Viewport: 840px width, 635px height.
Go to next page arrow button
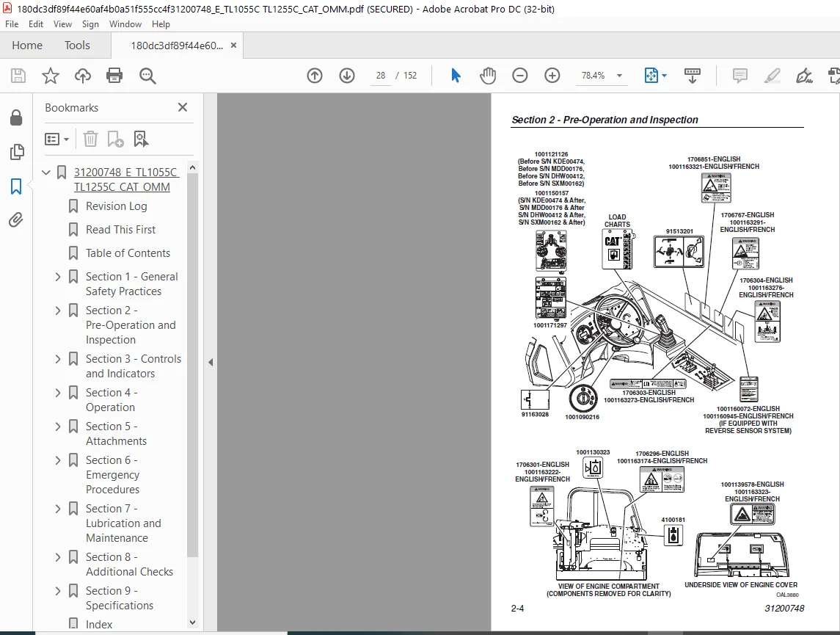[x=346, y=76]
